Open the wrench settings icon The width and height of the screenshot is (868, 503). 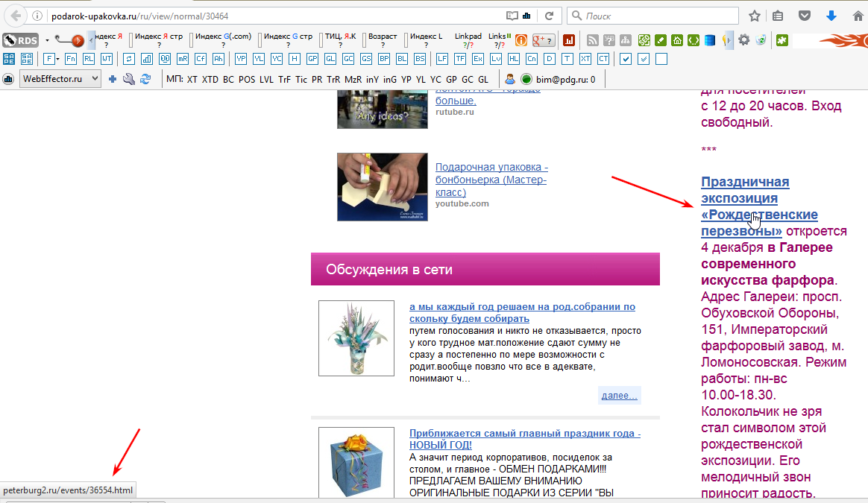129,79
